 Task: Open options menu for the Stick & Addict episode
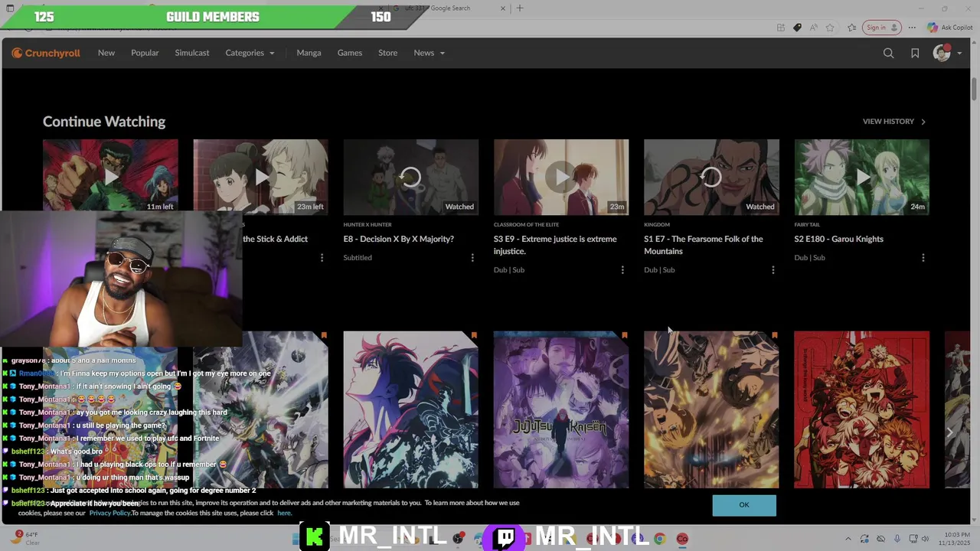click(x=322, y=258)
